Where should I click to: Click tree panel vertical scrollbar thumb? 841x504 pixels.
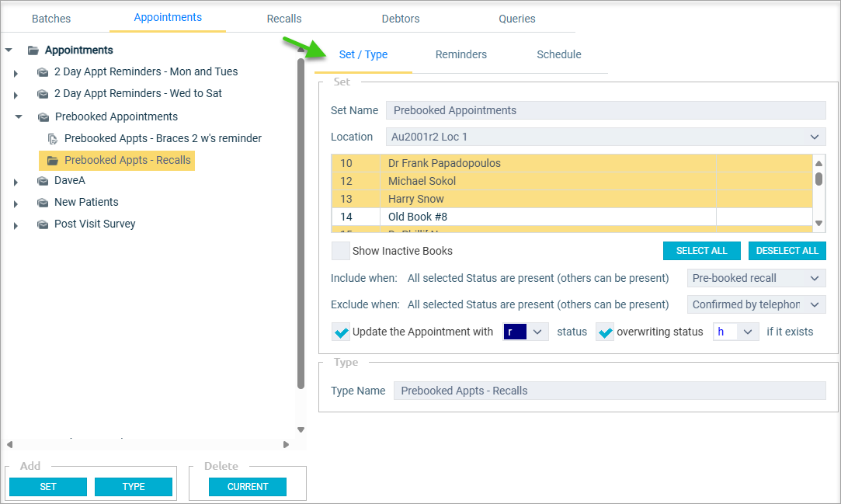(301, 223)
